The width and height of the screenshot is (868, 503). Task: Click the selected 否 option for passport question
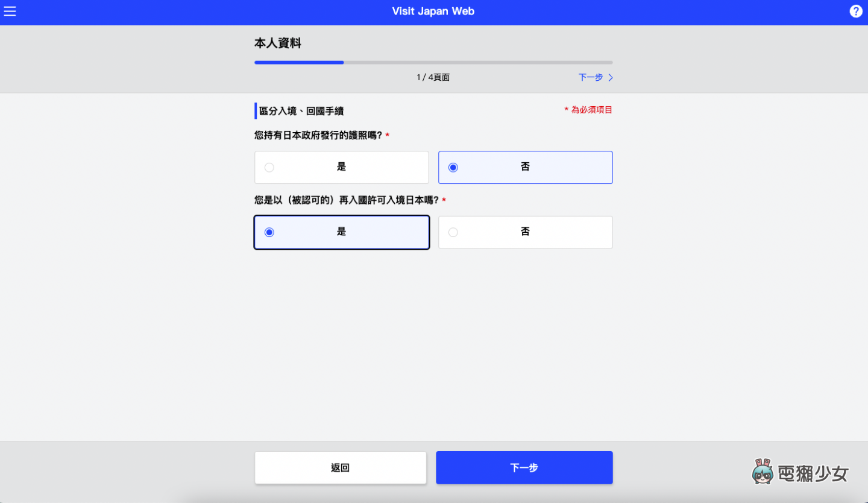pyautogui.click(x=525, y=167)
